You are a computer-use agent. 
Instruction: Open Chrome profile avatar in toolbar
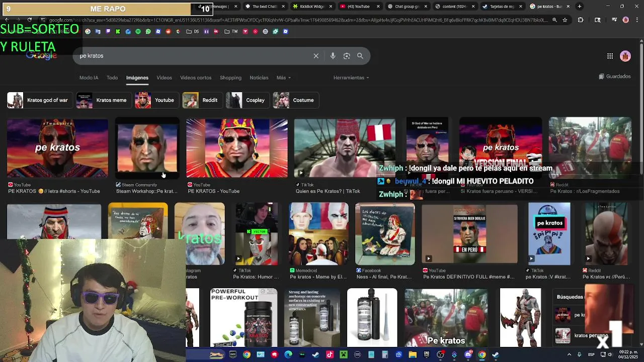625,20
